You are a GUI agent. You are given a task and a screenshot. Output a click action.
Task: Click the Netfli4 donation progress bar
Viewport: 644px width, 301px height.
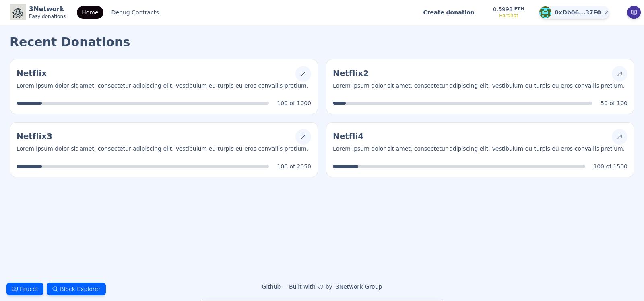click(x=459, y=166)
